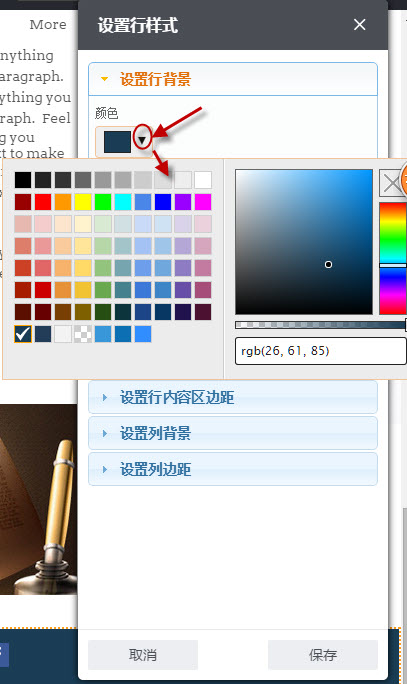This screenshot has width=407, height=684.
Task: Select the orange swatch in bright row
Action: [x=63, y=202]
